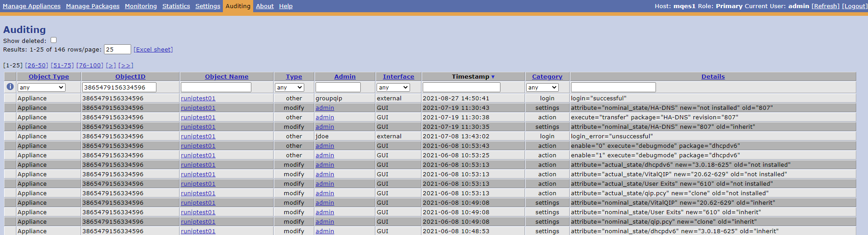Toggle the Show deleted checkbox
868x235 pixels.
[x=53, y=40]
